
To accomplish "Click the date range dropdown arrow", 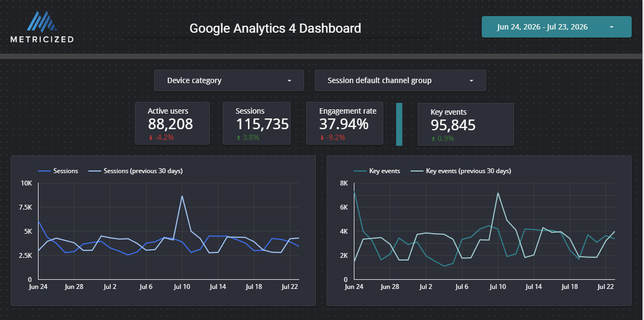I will 611,27.
